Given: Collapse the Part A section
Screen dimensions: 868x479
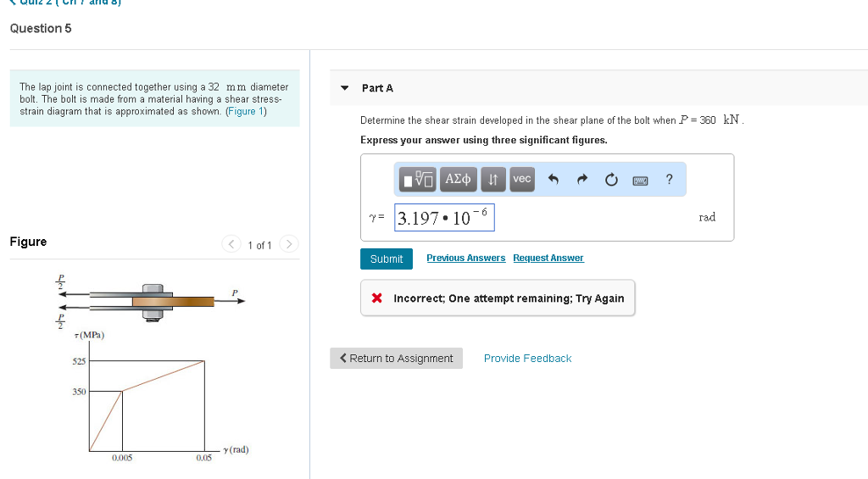Looking at the screenshot, I should click(344, 88).
